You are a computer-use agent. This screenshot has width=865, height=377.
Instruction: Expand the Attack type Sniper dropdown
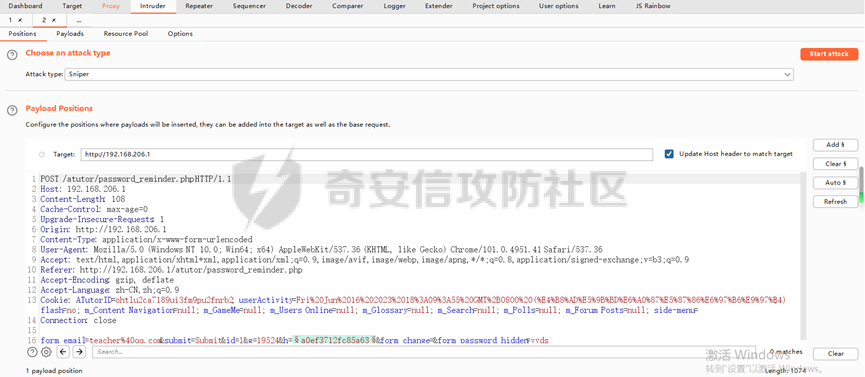[x=787, y=74]
